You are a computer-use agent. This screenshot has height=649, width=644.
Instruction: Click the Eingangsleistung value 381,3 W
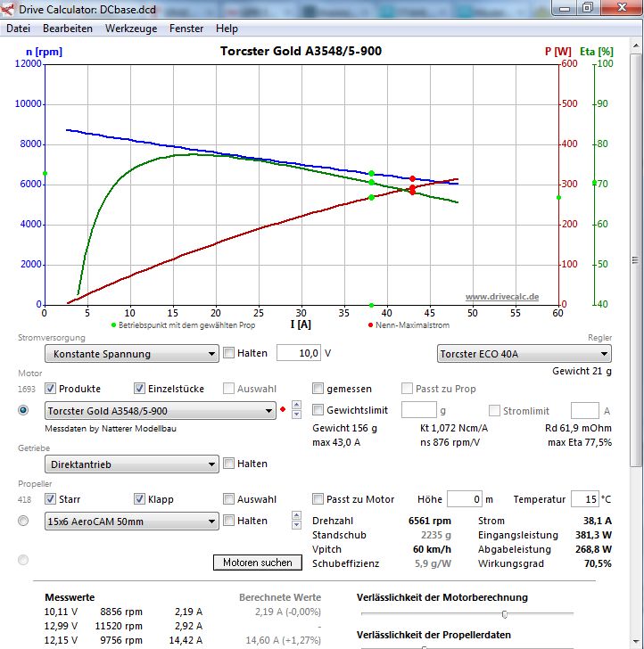[593, 535]
